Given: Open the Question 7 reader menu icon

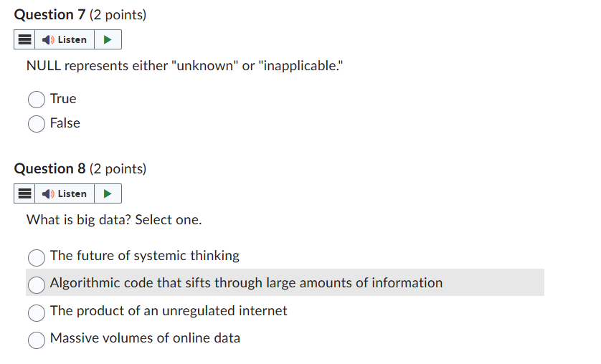Looking at the screenshot, I should click(x=24, y=40).
